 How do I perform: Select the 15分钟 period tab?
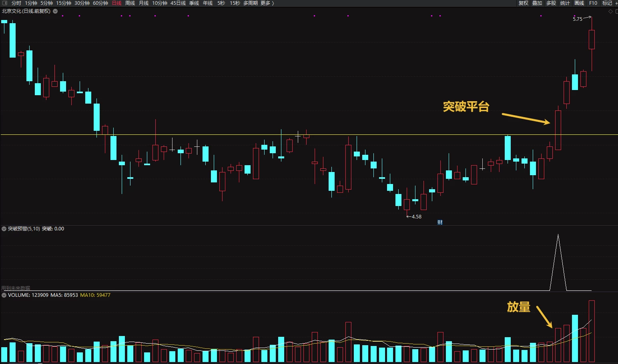[64, 3]
